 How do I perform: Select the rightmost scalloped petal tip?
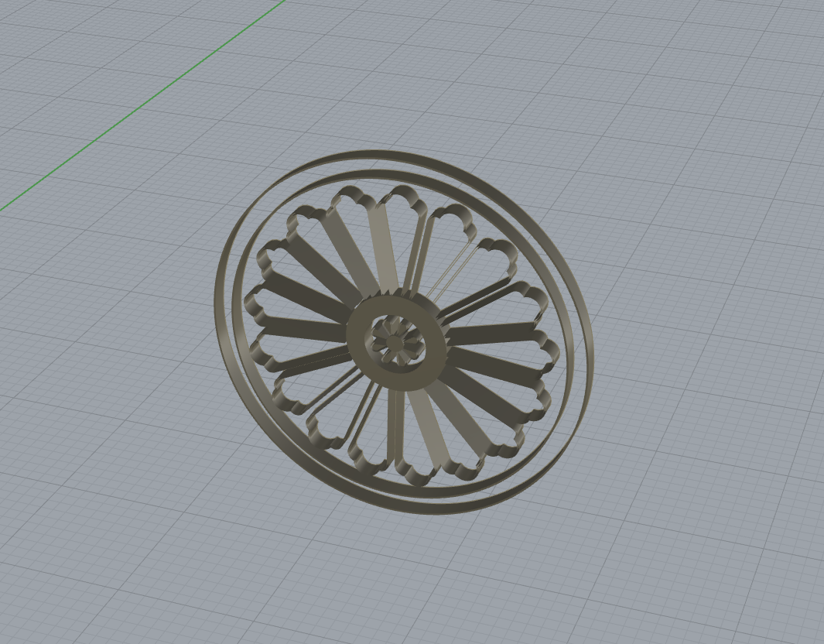543,347
